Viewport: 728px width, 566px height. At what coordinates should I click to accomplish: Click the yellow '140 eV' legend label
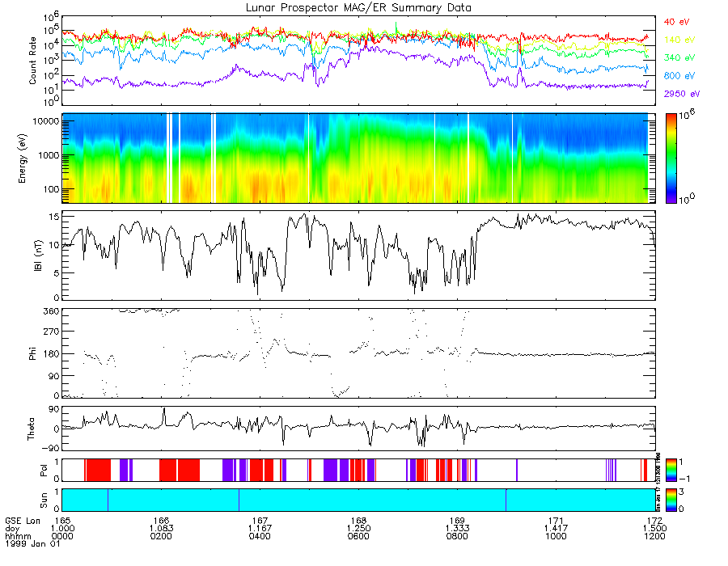tap(679, 40)
